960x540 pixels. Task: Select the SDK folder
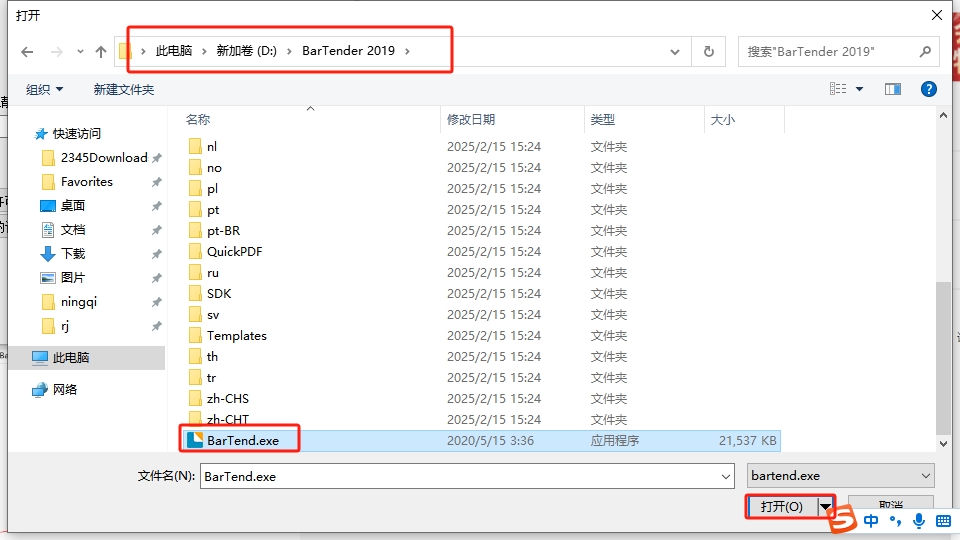[x=219, y=294]
